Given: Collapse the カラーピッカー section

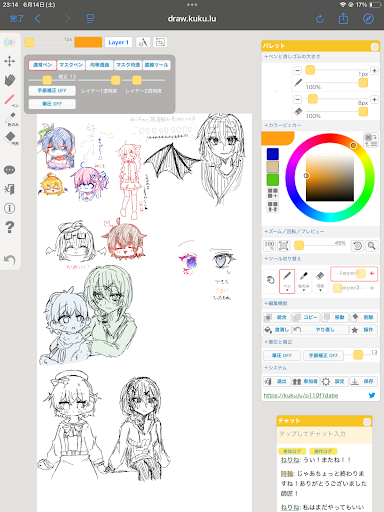Looking at the screenshot, I should point(283,125).
